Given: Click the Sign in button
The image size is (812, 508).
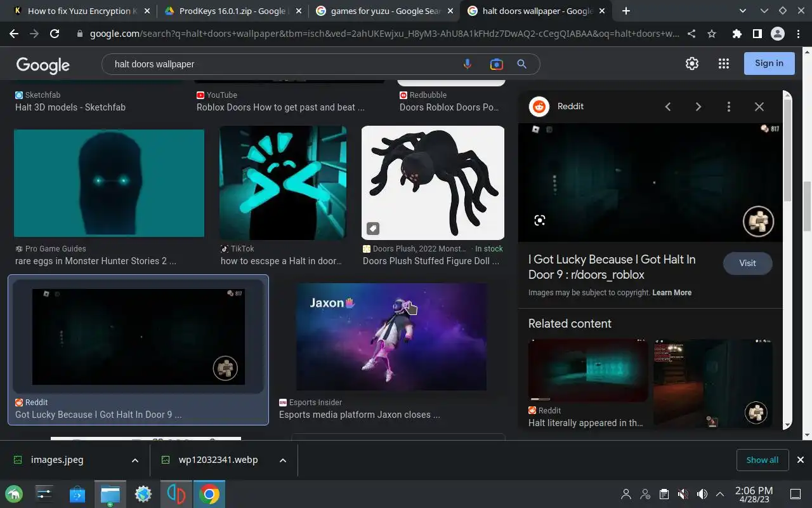Looking at the screenshot, I should 769,63.
